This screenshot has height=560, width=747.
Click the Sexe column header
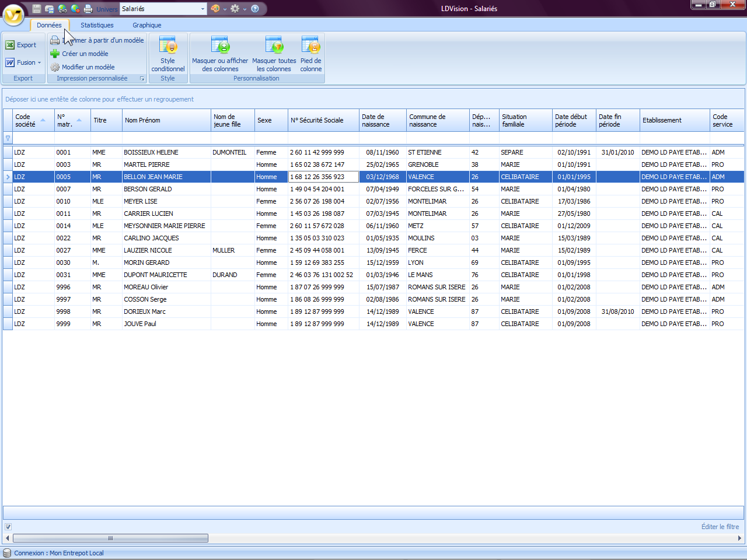[271, 120]
